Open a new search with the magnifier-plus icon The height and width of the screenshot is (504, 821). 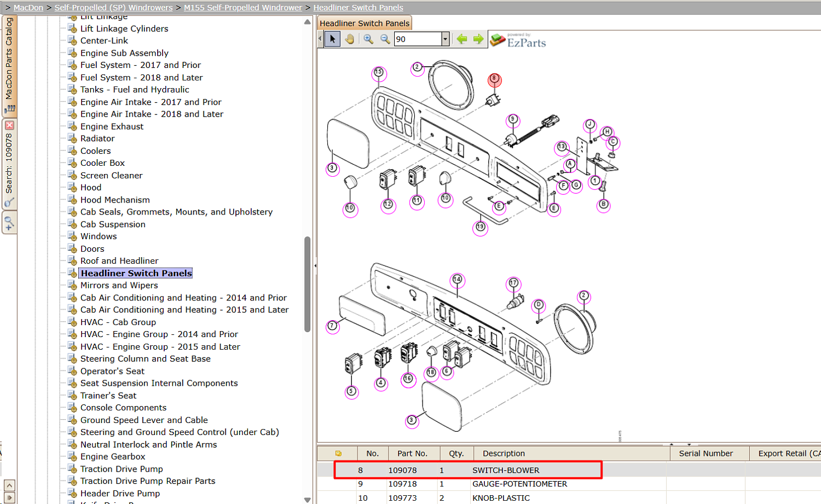pyautogui.click(x=9, y=223)
